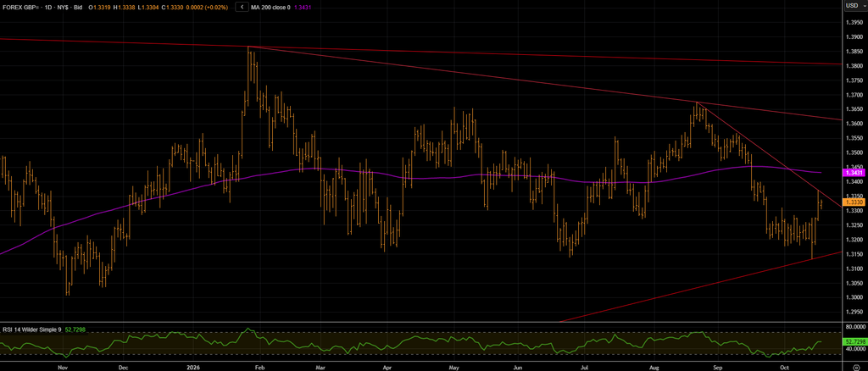
Task: Click the 52.7298 value in RSI legend
Action: (x=75, y=329)
